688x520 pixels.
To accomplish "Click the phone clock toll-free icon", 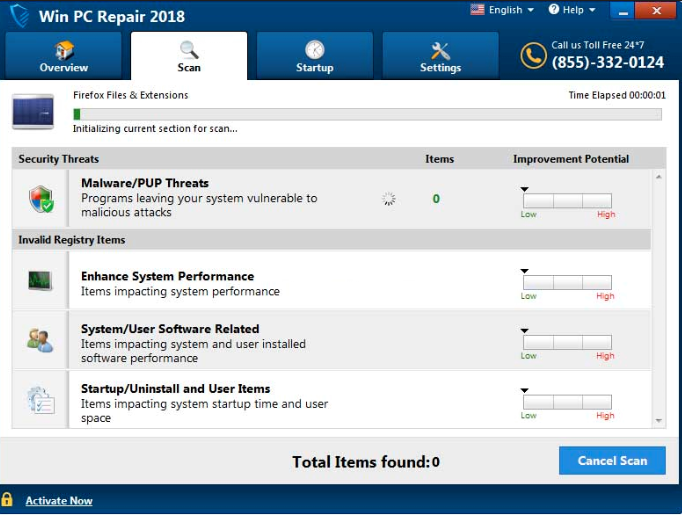I will click(533, 56).
